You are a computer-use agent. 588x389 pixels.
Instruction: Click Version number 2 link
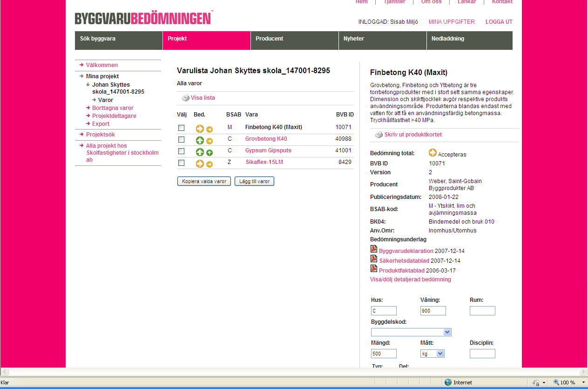point(431,172)
